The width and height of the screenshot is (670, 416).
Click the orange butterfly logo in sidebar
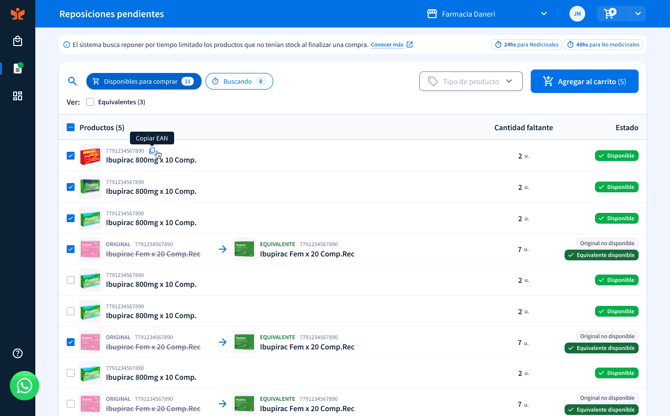[x=18, y=14]
